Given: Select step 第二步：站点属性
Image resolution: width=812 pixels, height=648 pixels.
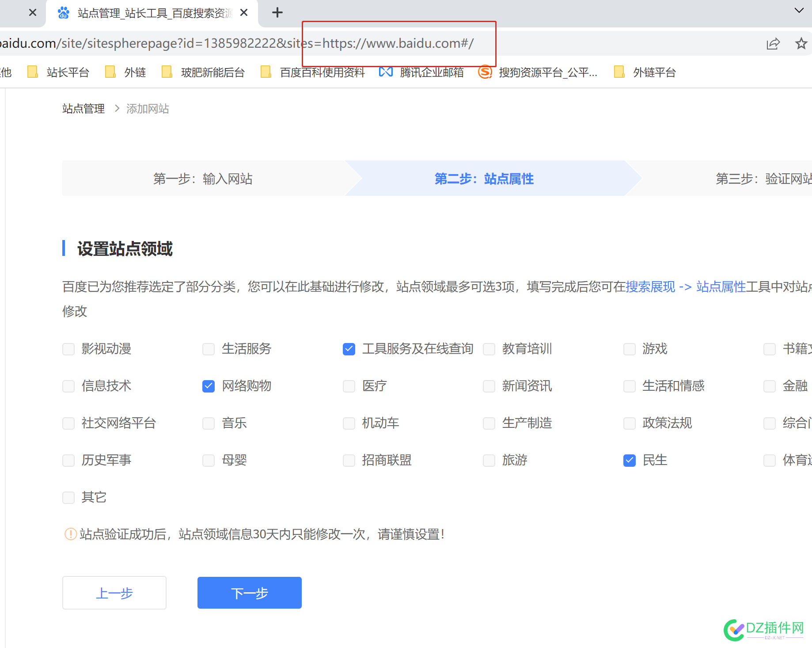Looking at the screenshot, I should click(484, 179).
